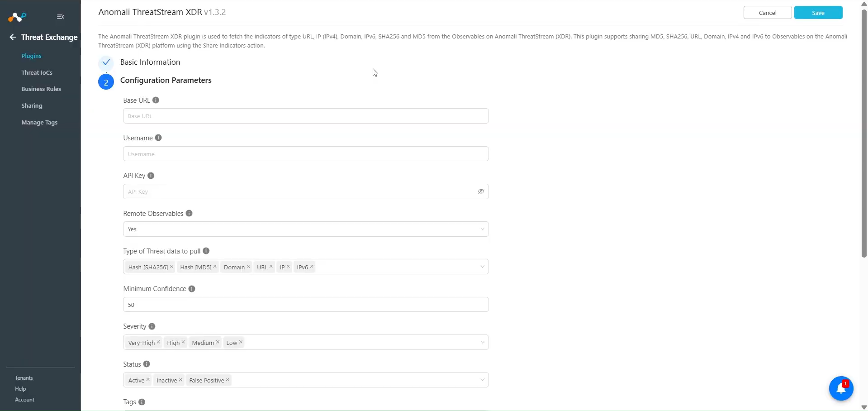Select Business Rules in the sidebar
Image resolution: width=868 pixels, height=411 pixels.
pos(41,89)
